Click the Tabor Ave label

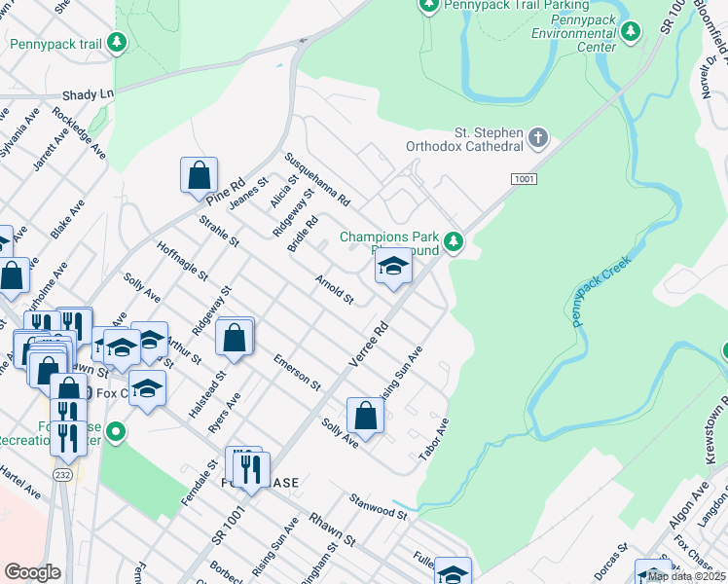[434, 440]
